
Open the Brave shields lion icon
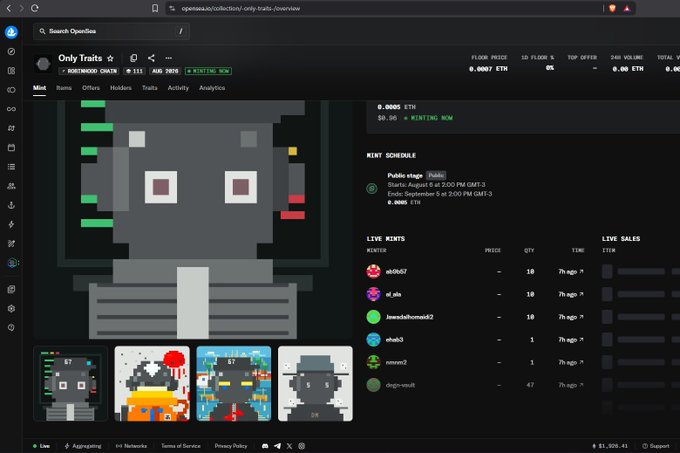(612, 8)
